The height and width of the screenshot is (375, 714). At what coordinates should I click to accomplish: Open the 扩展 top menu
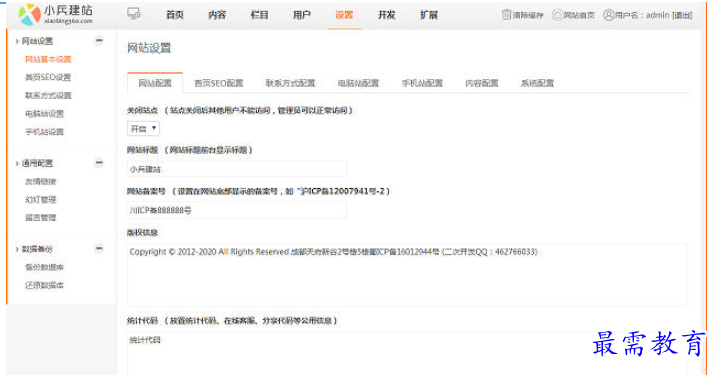[x=429, y=15]
